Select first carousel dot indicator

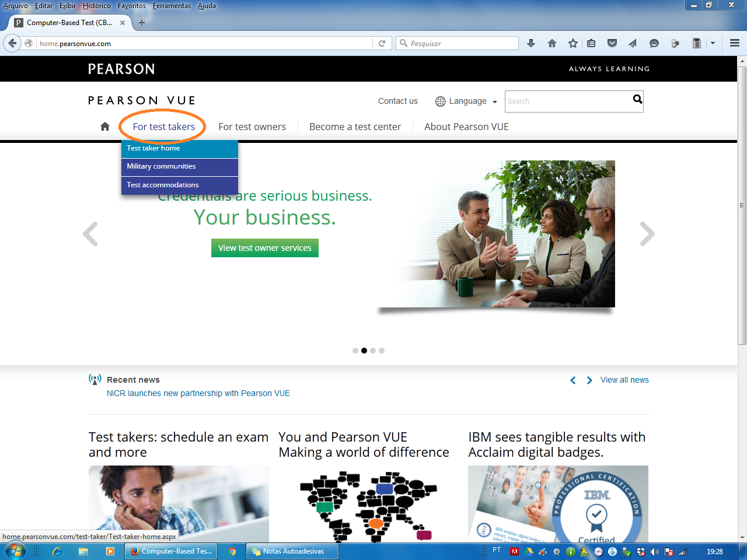click(x=355, y=351)
